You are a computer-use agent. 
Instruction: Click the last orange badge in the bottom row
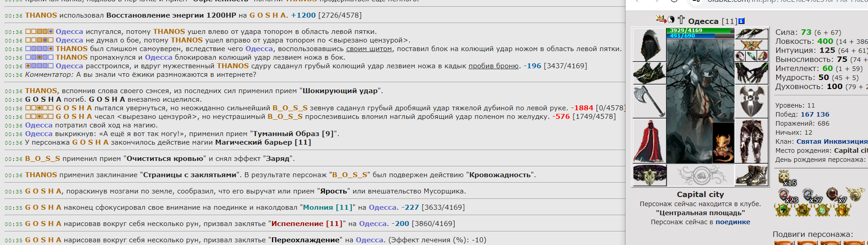click(842, 210)
